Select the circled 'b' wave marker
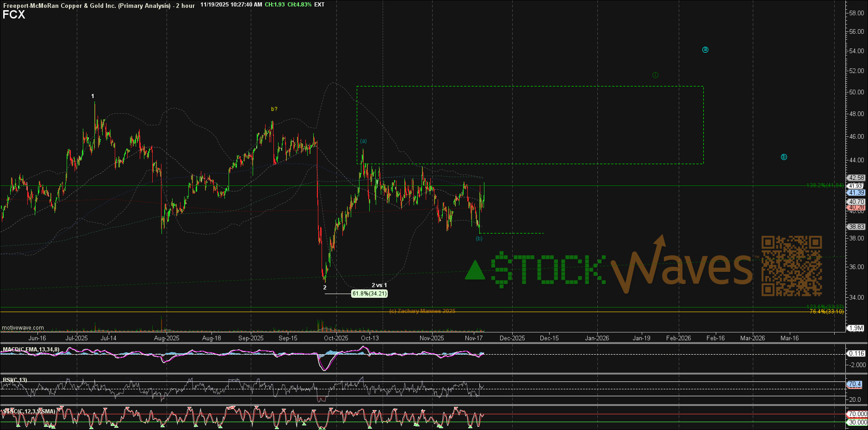Screen dimensions: 868x430 784,157
